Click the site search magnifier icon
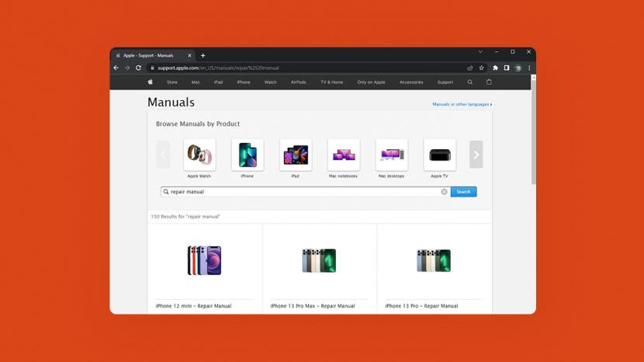The image size is (644, 362). pyautogui.click(x=470, y=82)
